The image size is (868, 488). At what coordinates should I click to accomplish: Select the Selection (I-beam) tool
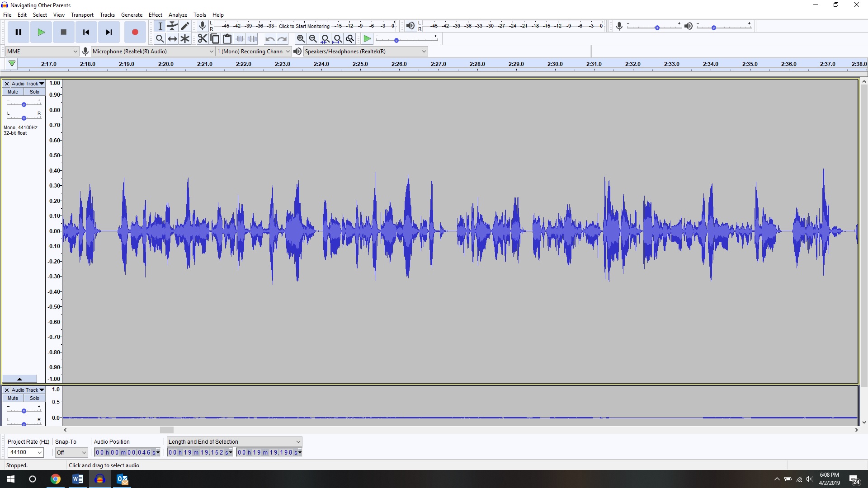pyautogui.click(x=160, y=26)
